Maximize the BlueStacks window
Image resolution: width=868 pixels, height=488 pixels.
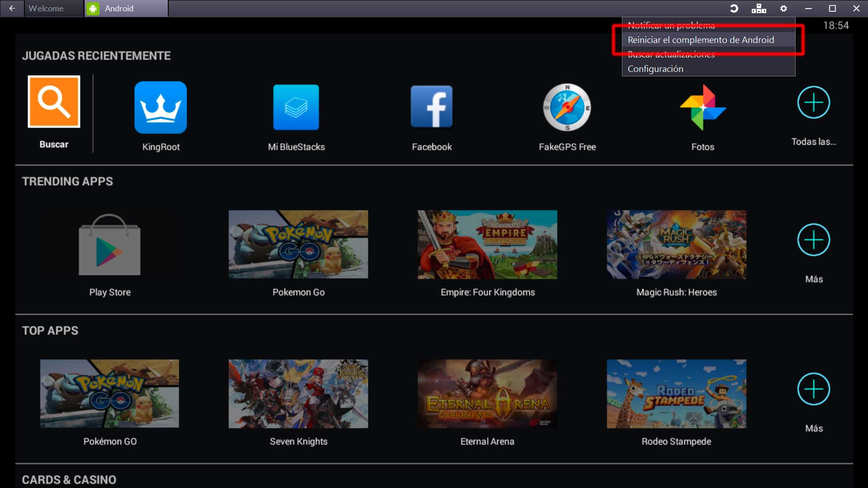pos(832,9)
